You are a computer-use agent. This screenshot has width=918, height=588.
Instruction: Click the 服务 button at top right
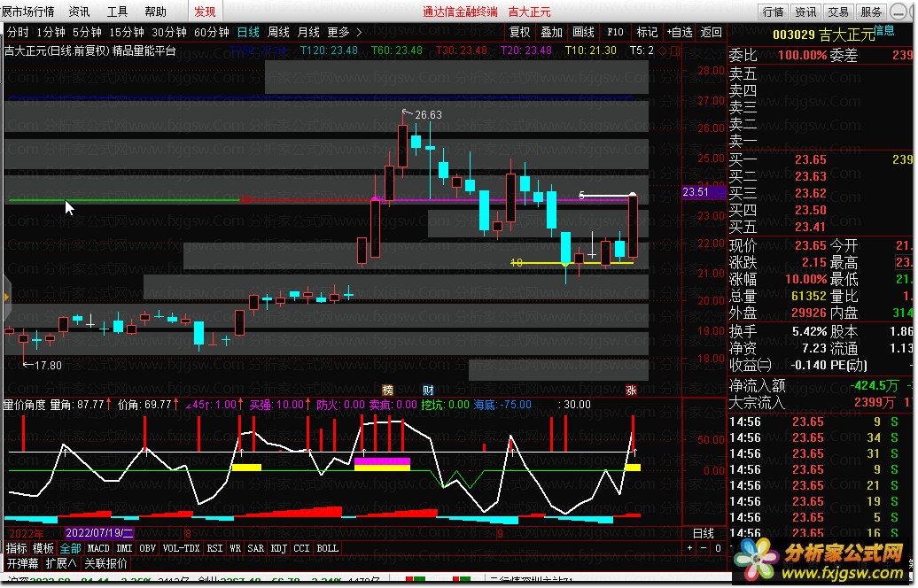pyautogui.click(x=871, y=12)
